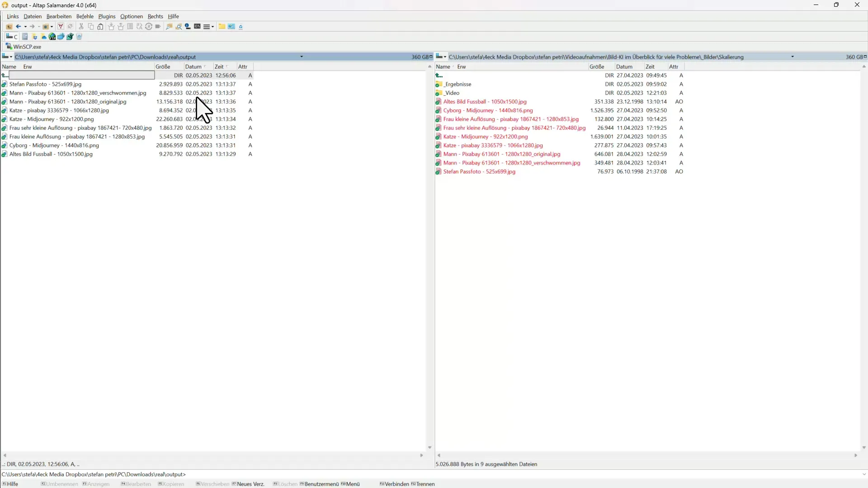This screenshot has width=868, height=488.
Task: Click F11 Verbinden button
Action: (x=395, y=484)
